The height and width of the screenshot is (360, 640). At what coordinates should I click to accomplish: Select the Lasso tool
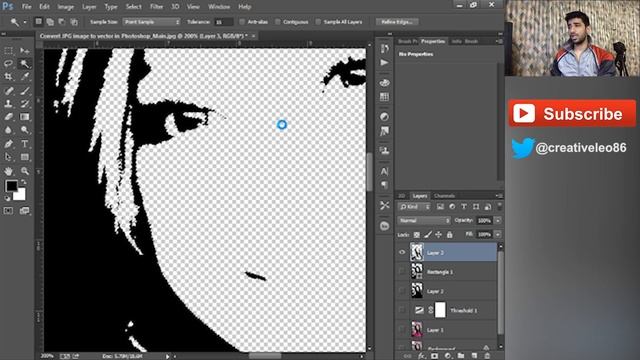(x=8, y=64)
